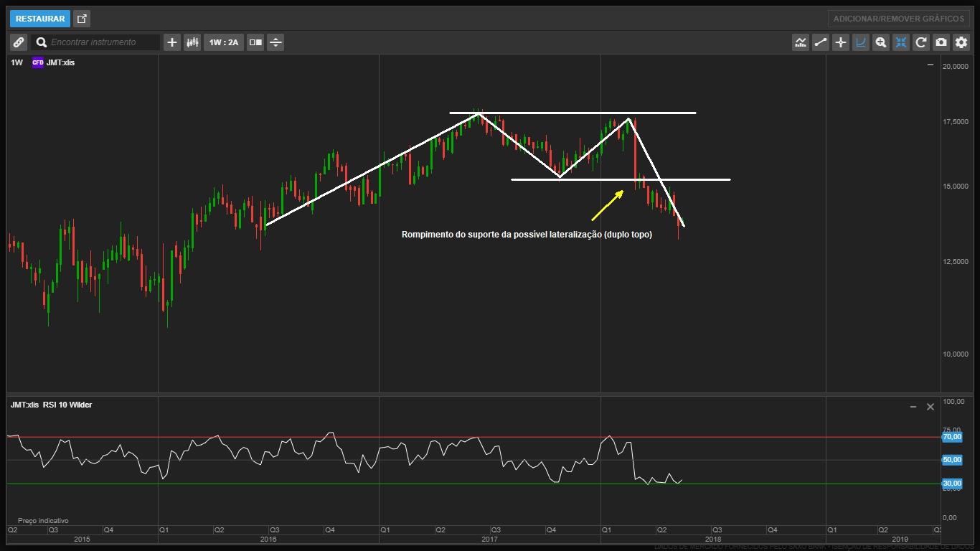
Task: Open the 1W : 2A timeframe dropdown
Action: click(x=223, y=42)
